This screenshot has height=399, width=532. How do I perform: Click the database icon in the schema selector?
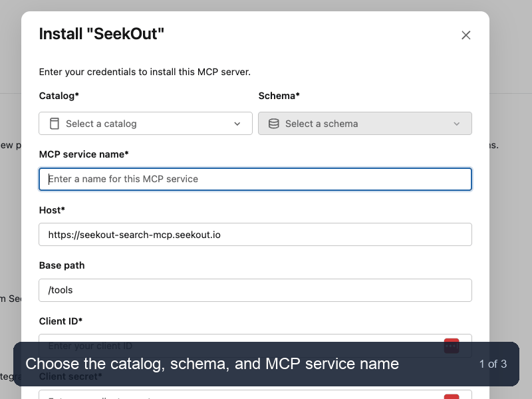tap(274, 124)
